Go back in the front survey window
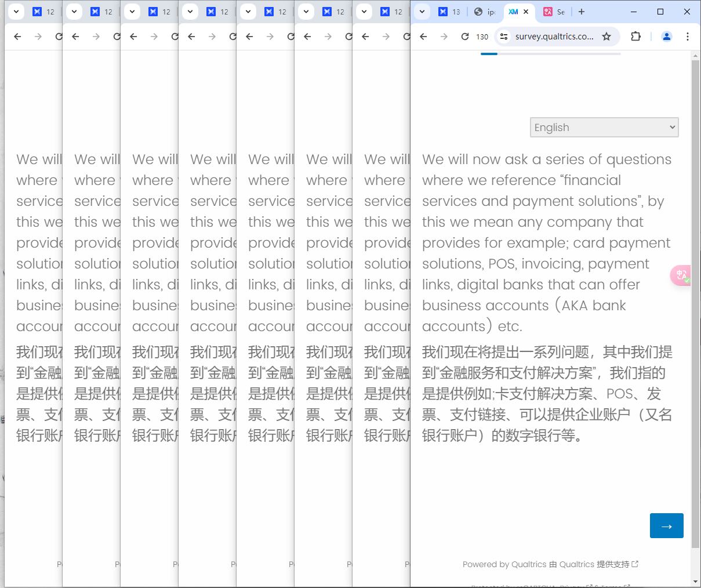Screen dimensions: 701x588 click(423, 37)
